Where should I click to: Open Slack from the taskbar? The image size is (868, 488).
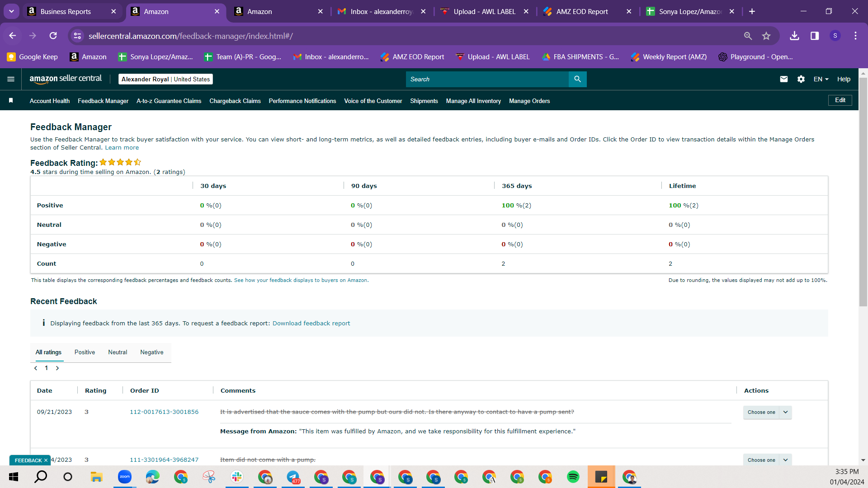pos(237,477)
